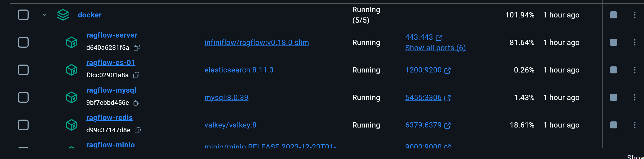Open the kebab menu for ragflow-es-01
644x159 pixels.
[x=635, y=70]
